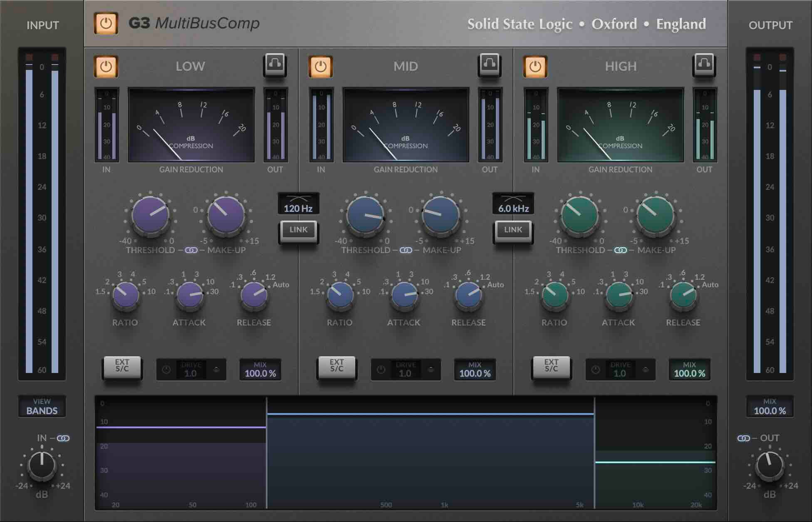Toggle the OUT gain link icon
Image resolution: width=812 pixels, height=522 pixels.
743,438
